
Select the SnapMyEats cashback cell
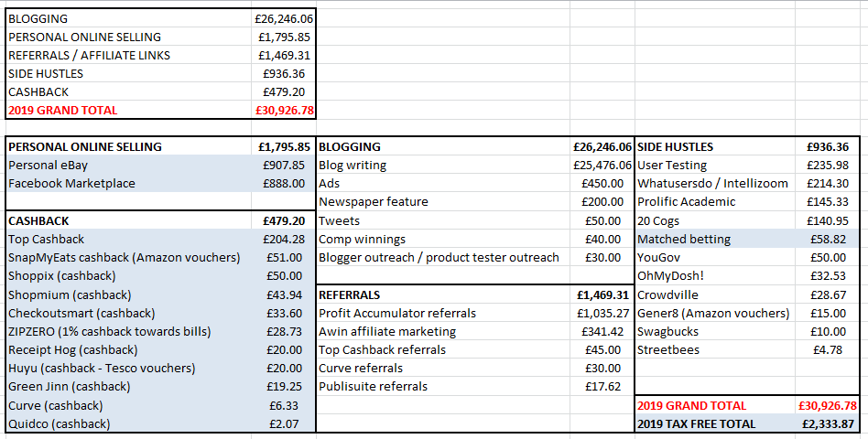(128, 257)
